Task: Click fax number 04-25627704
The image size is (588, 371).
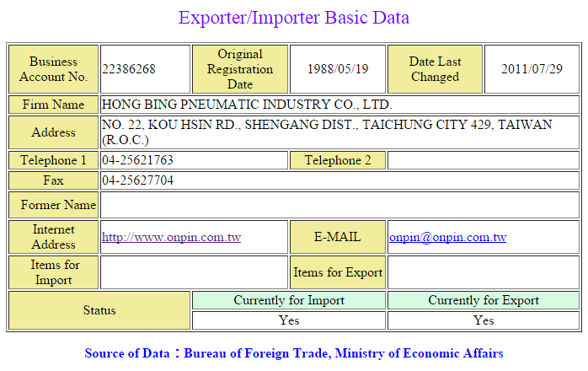Action: pos(137,180)
